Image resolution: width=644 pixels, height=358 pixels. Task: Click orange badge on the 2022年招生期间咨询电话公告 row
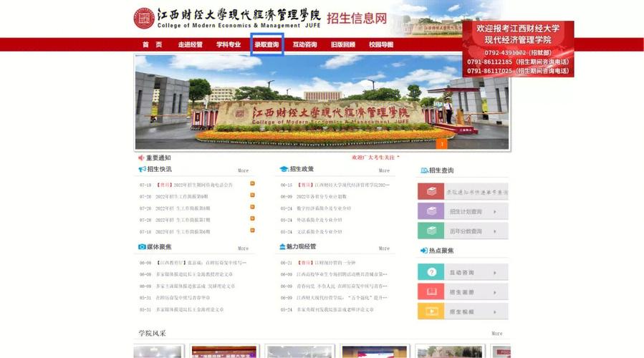(x=253, y=183)
